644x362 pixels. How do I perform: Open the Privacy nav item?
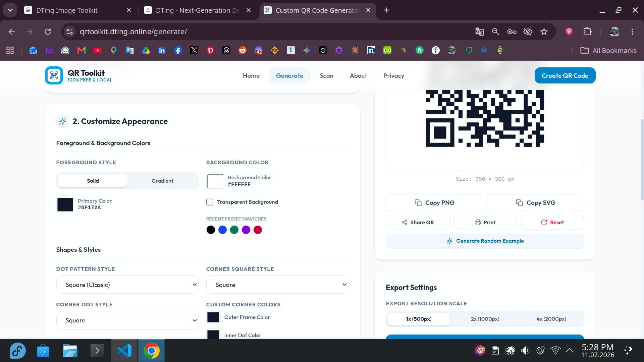point(394,75)
